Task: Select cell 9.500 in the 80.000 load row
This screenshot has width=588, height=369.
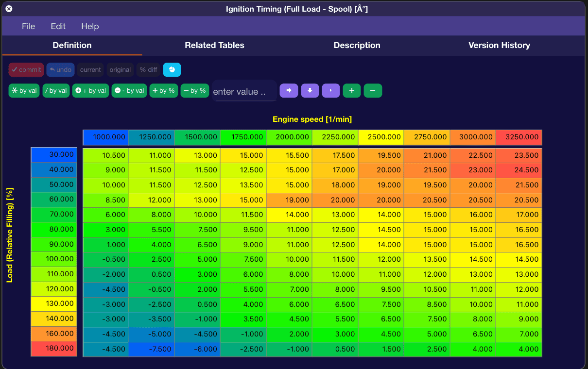Action: pyautogui.click(x=243, y=230)
